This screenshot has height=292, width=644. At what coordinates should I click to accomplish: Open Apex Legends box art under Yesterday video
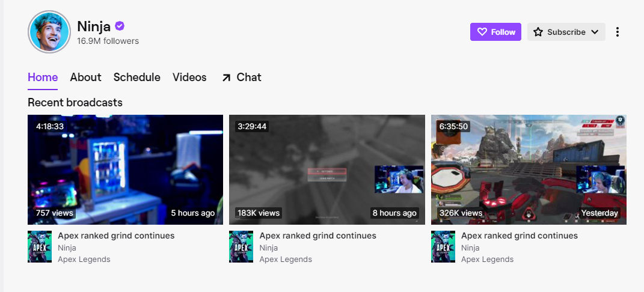443,246
